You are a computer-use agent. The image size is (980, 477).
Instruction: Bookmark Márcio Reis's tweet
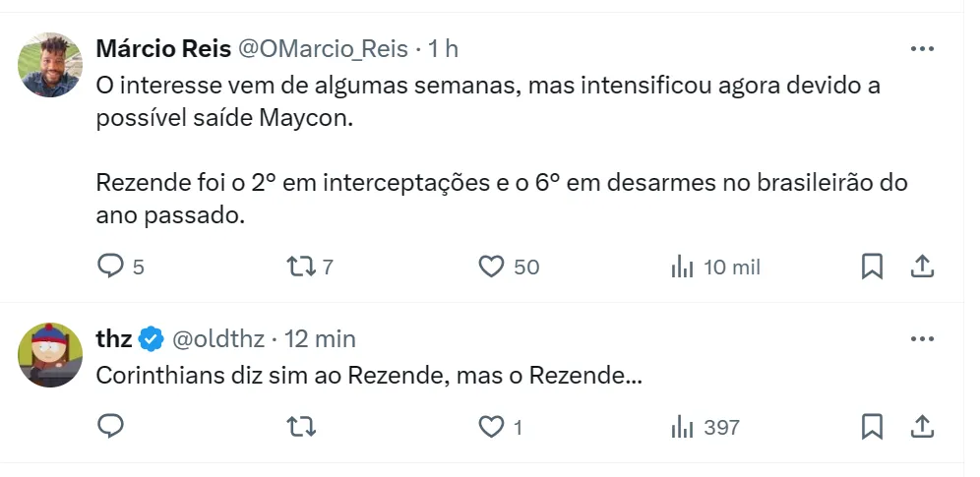pyautogui.click(x=872, y=266)
